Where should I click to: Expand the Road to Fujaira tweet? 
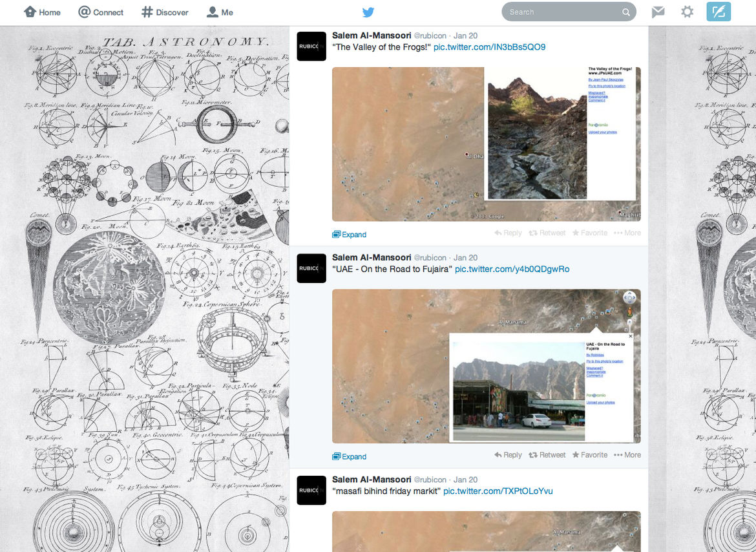(350, 456)
